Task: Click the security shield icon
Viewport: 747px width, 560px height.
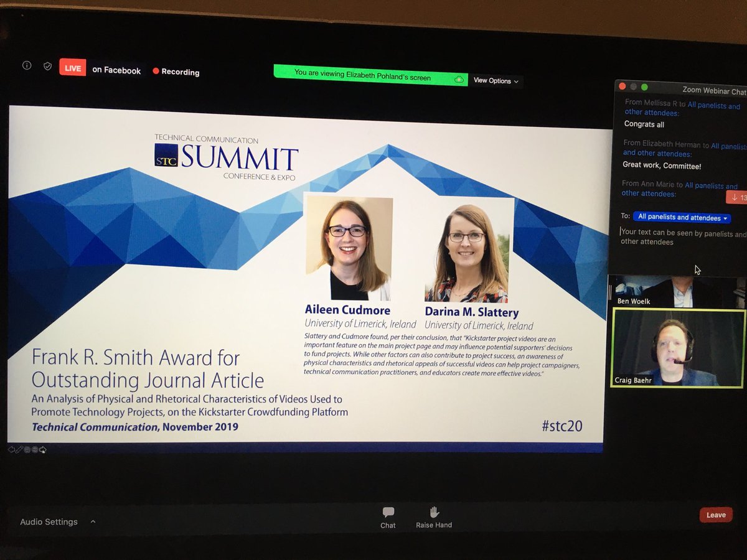Action: (x=47, y=65)
